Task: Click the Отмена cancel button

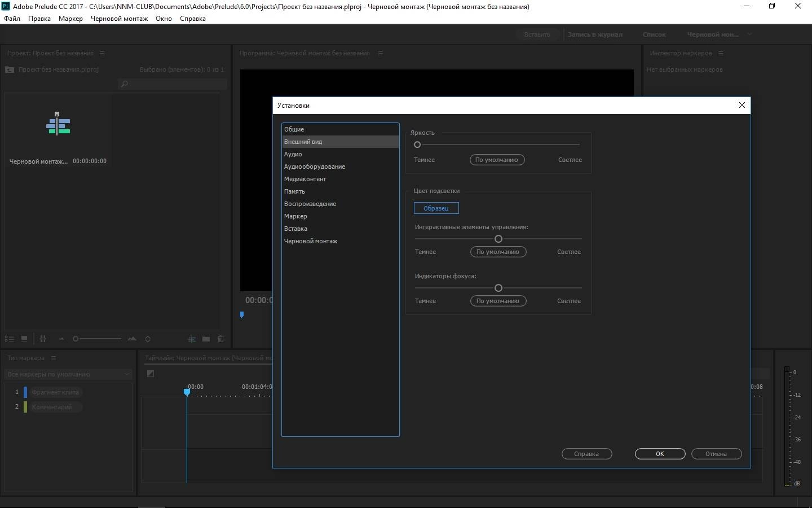Action: (x=716, y=454)
